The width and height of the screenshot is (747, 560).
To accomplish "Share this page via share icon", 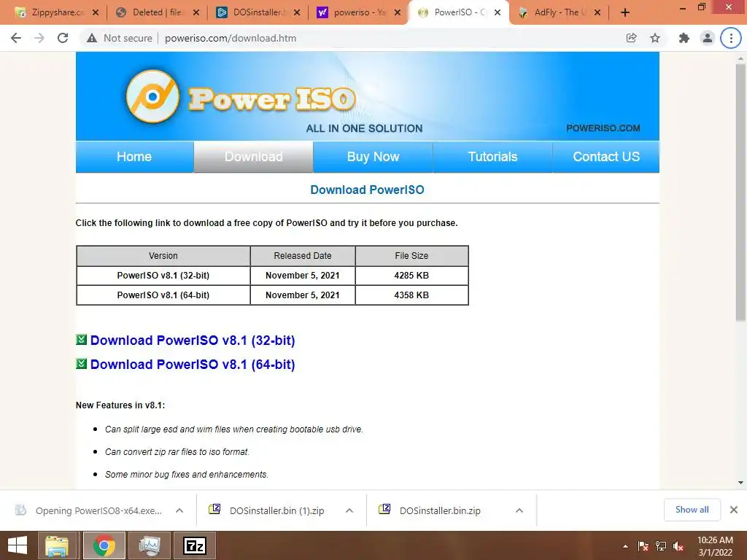I will pyautogui.click(x=631, y=38).
